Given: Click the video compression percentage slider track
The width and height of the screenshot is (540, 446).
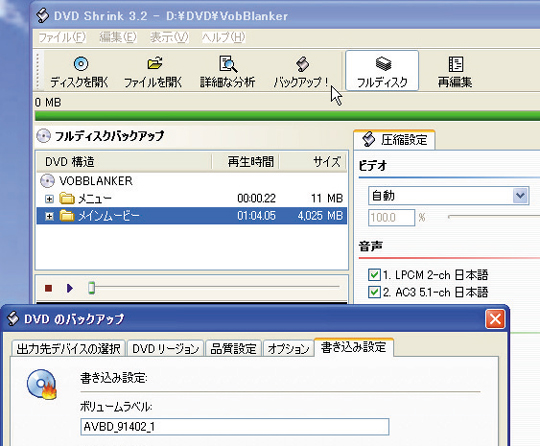Looking at the screenshot, I should [494, 217].
